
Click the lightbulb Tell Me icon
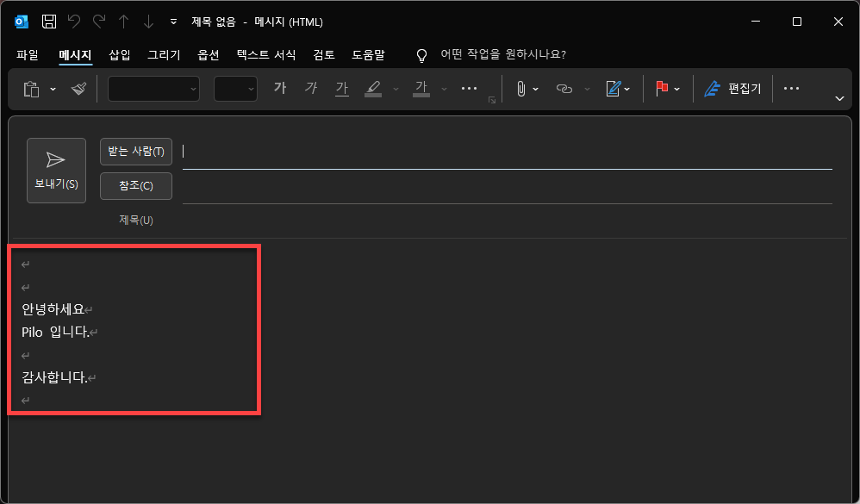(x=421, y=55)
